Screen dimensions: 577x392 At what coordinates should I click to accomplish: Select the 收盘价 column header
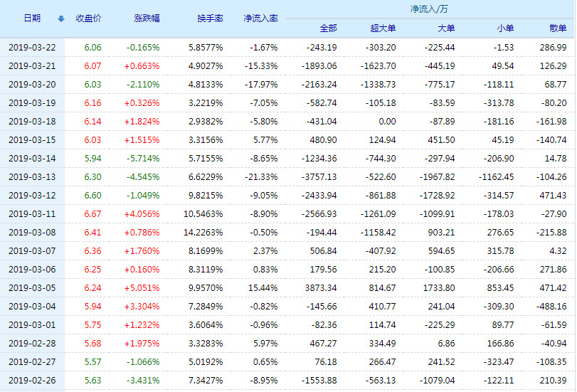click(89, 18)
